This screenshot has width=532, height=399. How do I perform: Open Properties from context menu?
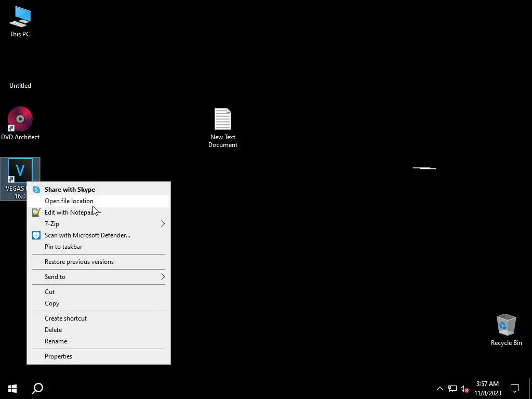click(x=99, y=356)
